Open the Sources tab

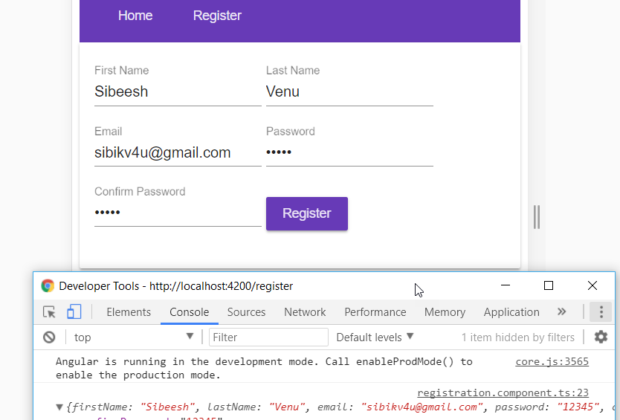point(246,312)
